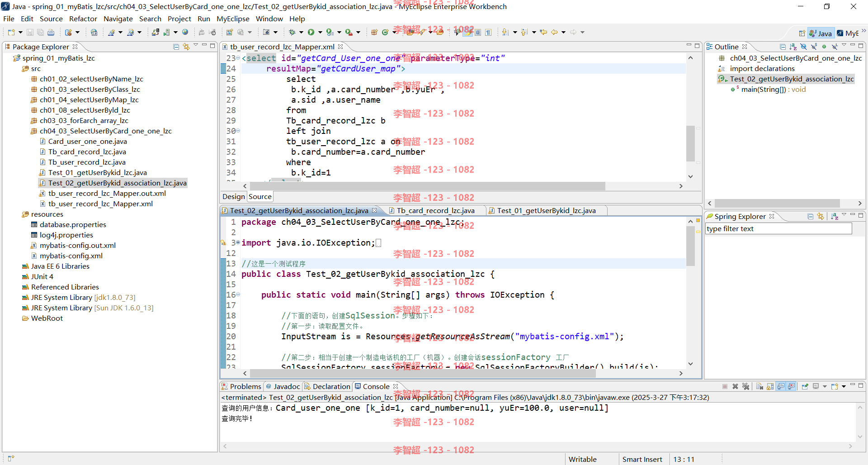Viewport: 868px width, 465px height.
Task: Switch to Tb_card_record_lzc.java editor tab
Action: 435,210
